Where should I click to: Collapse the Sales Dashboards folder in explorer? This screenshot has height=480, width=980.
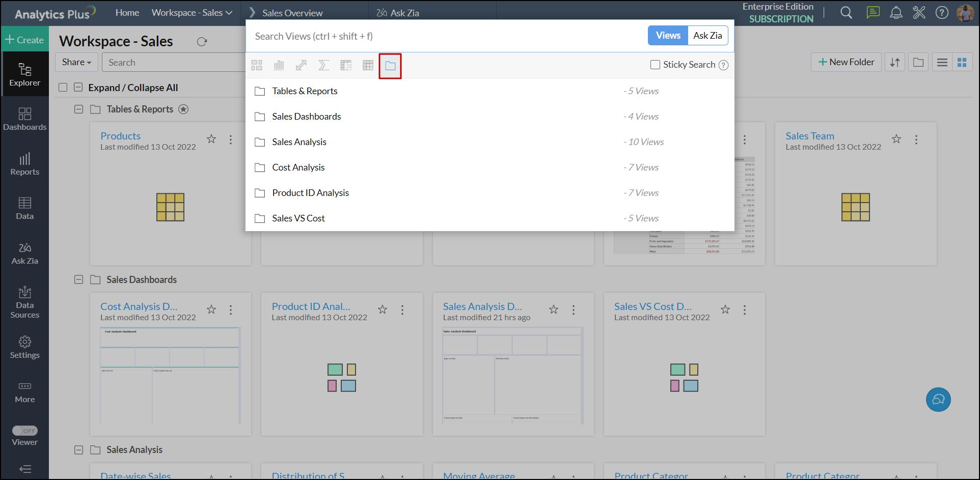click(78, 279)
